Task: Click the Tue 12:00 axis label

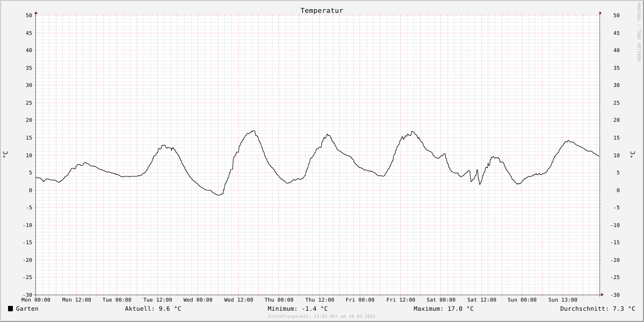Action: pyautogui.click(x=158, y=300)
